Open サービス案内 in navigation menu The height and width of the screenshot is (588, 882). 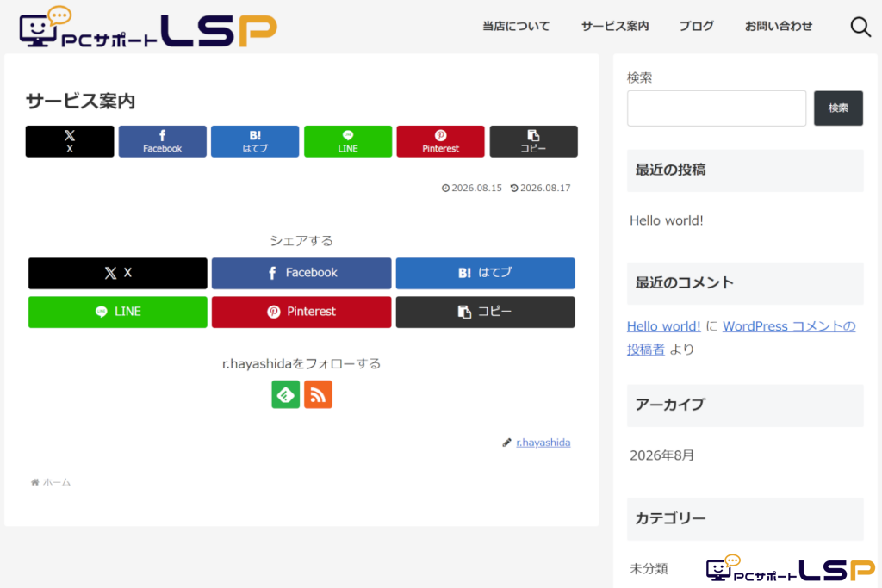(x=615, y=26)
